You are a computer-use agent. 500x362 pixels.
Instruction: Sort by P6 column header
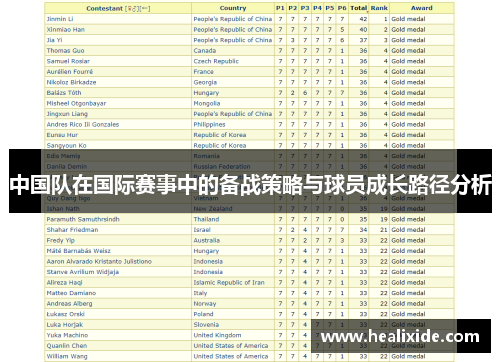[342, 8]
